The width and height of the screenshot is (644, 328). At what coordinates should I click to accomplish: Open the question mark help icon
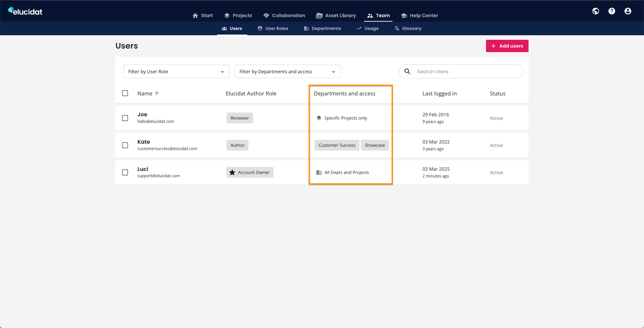point(612,11)
